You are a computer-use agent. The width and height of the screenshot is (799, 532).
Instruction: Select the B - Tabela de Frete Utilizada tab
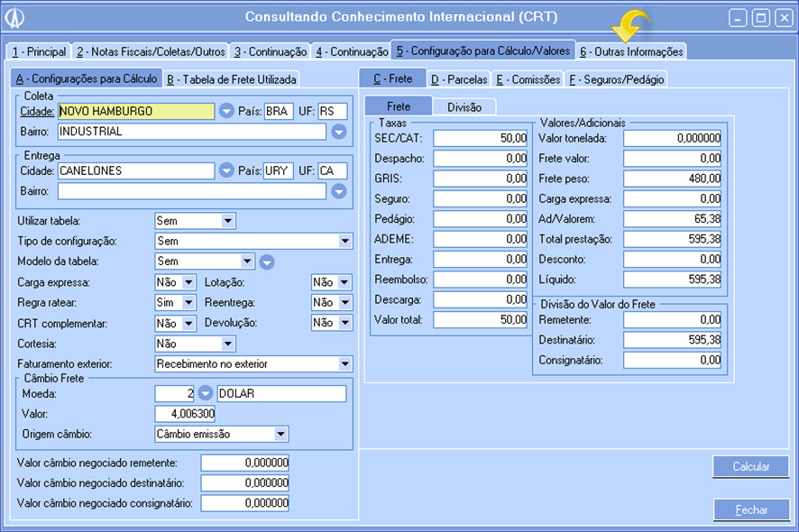coord(232,79)
